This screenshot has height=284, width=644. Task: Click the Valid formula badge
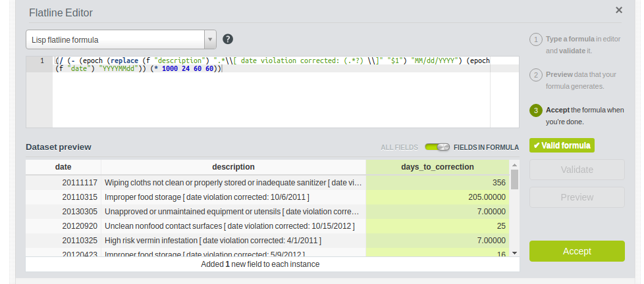pyautogui.click(x=562, y=145)
